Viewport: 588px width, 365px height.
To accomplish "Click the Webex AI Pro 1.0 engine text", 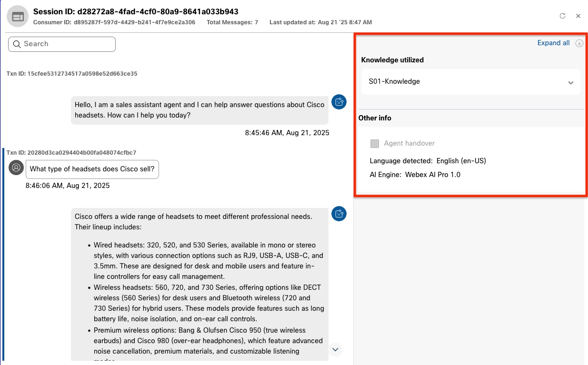I will click(x=432, y=175).
